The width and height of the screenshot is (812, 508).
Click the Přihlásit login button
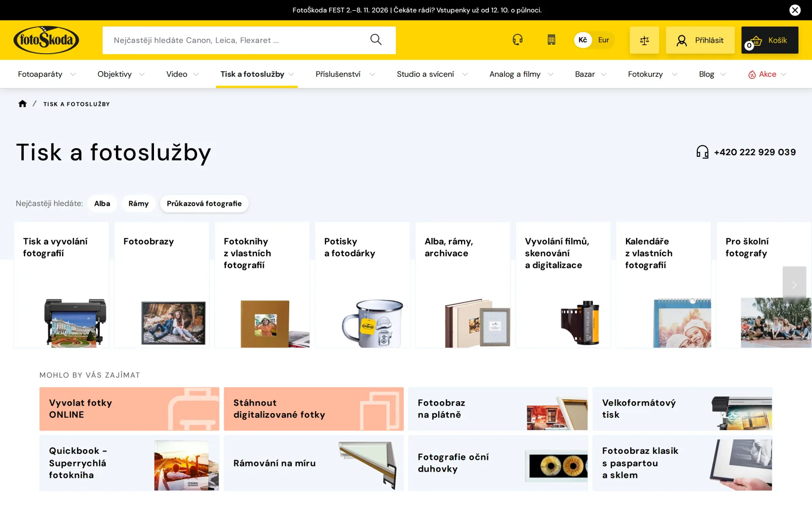tap(700, 40)
